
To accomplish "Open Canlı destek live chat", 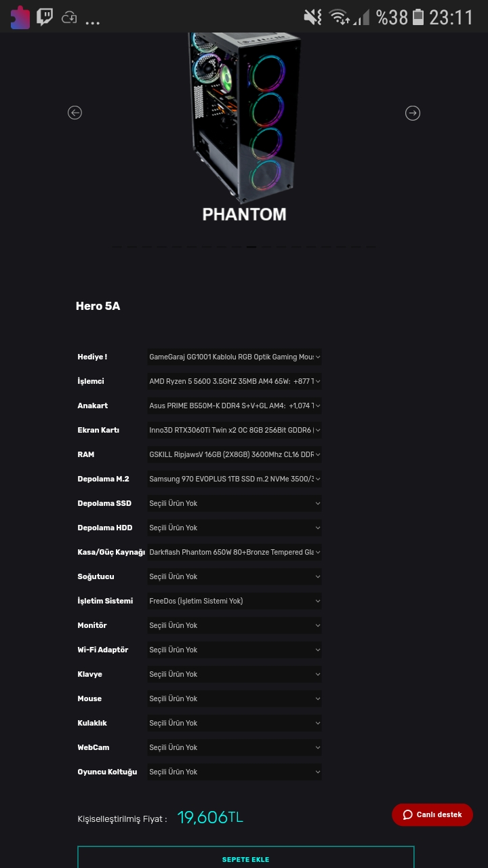I will 432,814.
